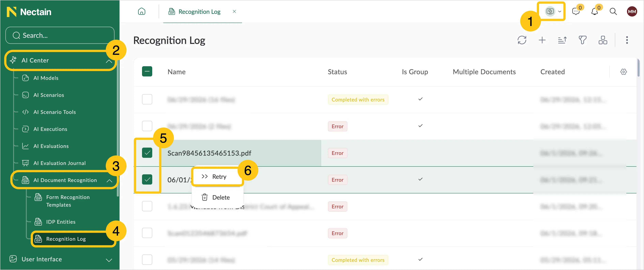The image size is (644, 270).
Task: Select Recognition Log in sidebar
Action: coord(73,239)
